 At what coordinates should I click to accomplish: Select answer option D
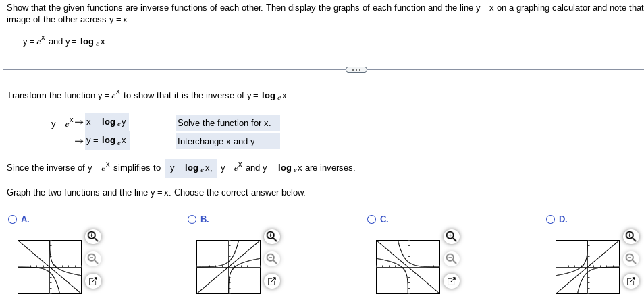point(551,220)
